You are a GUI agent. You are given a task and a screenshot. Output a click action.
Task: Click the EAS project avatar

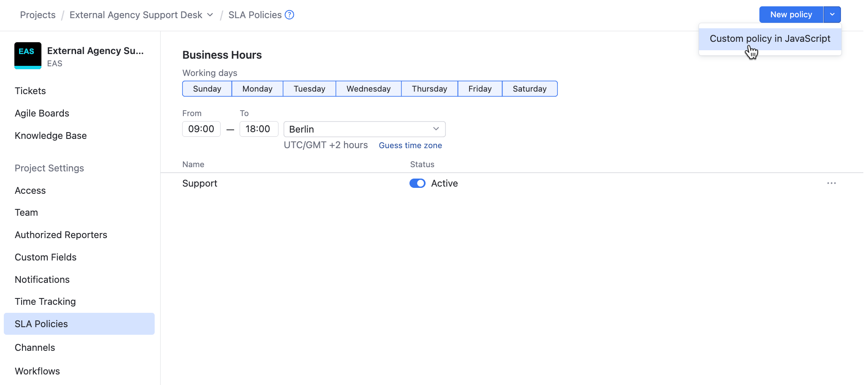(x=27, y=55)
